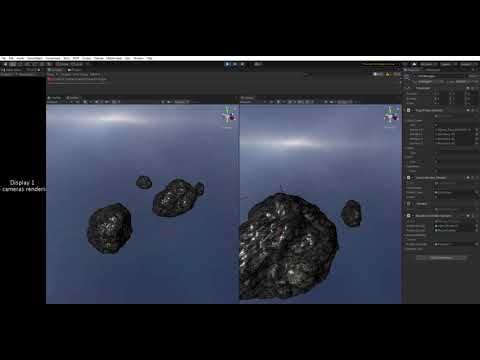
Task: Collapse the Transform component foldout arrow
Action: click(406, 88)
